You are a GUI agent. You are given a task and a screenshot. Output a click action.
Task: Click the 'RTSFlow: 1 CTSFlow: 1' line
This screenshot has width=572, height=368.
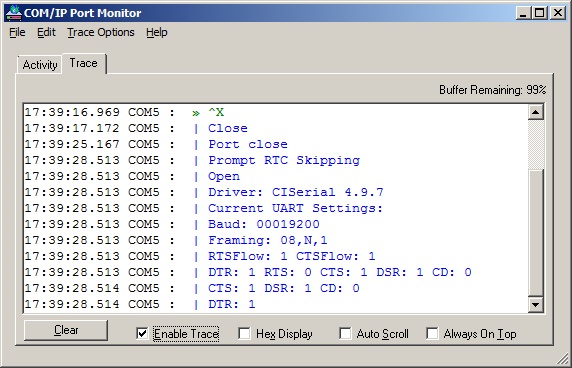point(276,256)
